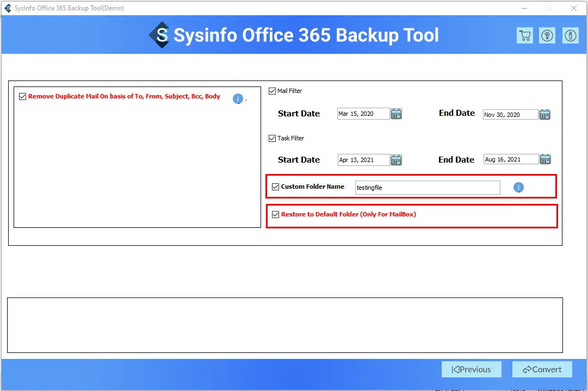Toggle the Mail Filter checkbox
The image size is (588, 391).
(x=273, y=91)
